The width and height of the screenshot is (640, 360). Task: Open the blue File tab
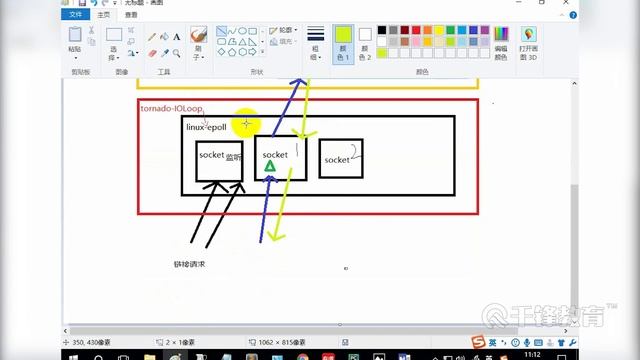click(76, 15)
